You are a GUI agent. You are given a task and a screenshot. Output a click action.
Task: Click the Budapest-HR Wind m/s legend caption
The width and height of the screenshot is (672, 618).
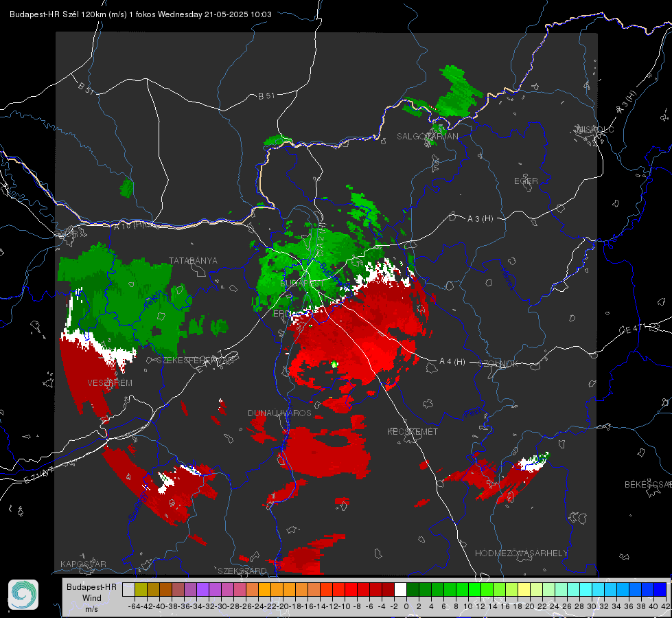click(92, 598)
